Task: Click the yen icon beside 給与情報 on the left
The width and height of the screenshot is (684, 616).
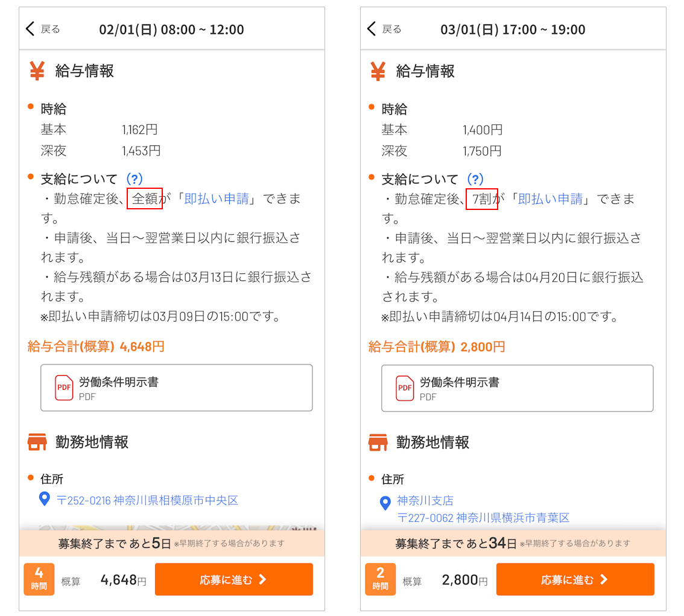Action: click(x=37, y=71)
